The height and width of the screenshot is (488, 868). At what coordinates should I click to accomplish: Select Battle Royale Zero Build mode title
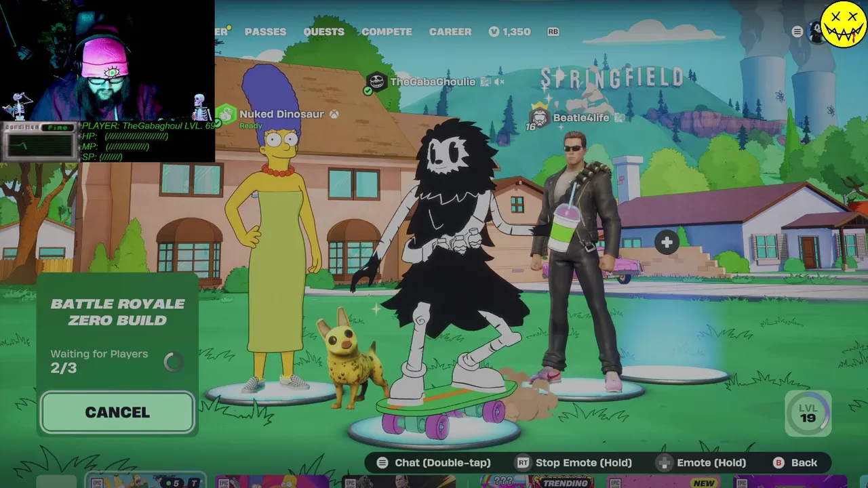click(x=117, y=312)
